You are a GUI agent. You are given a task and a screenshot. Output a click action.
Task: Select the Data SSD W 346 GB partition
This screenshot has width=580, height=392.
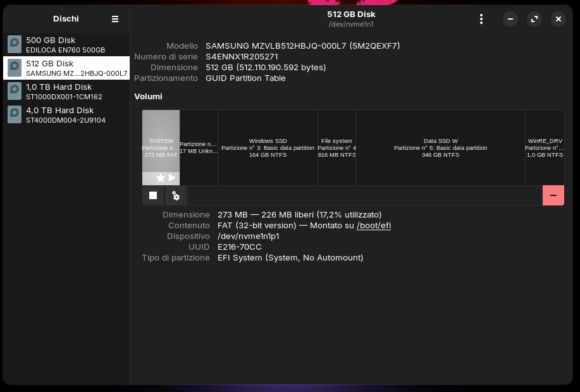tap(440, 147)
